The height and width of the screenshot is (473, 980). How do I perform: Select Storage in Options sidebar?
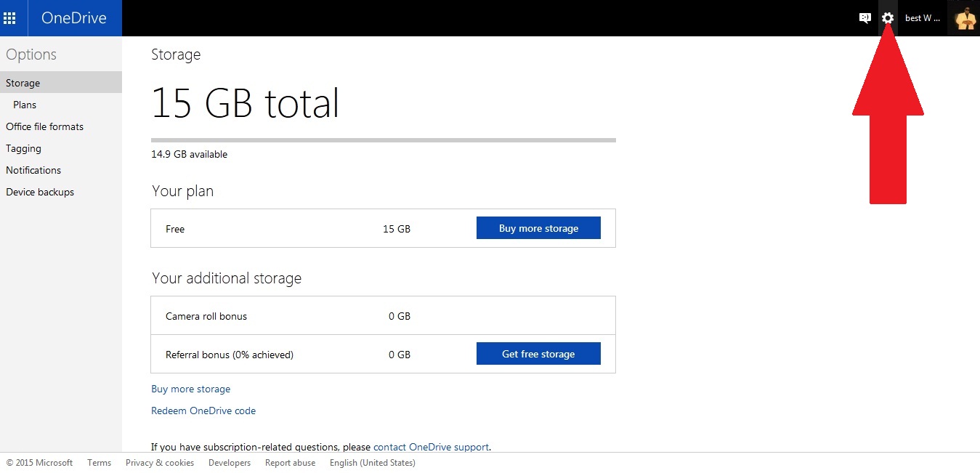click(61, 83)
